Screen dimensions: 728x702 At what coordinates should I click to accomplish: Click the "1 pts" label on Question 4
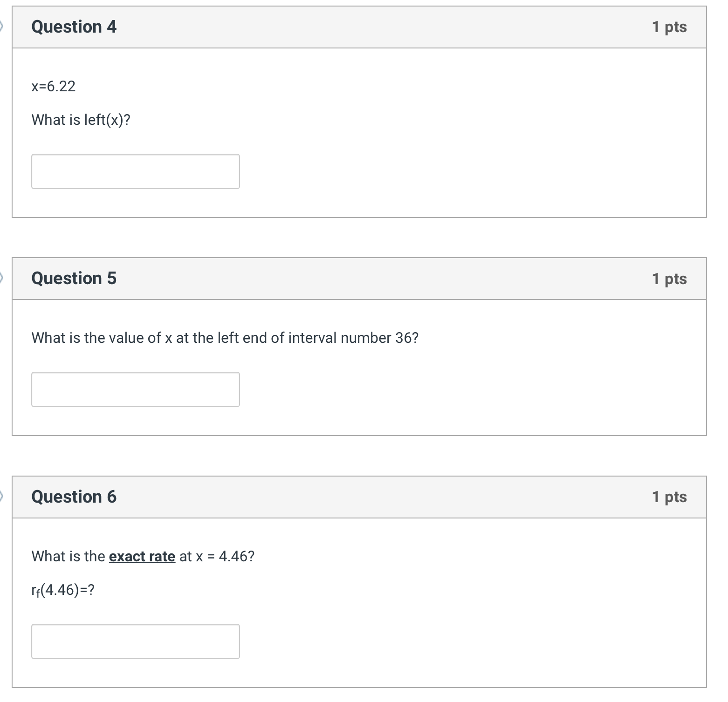[x=669, y=27]
